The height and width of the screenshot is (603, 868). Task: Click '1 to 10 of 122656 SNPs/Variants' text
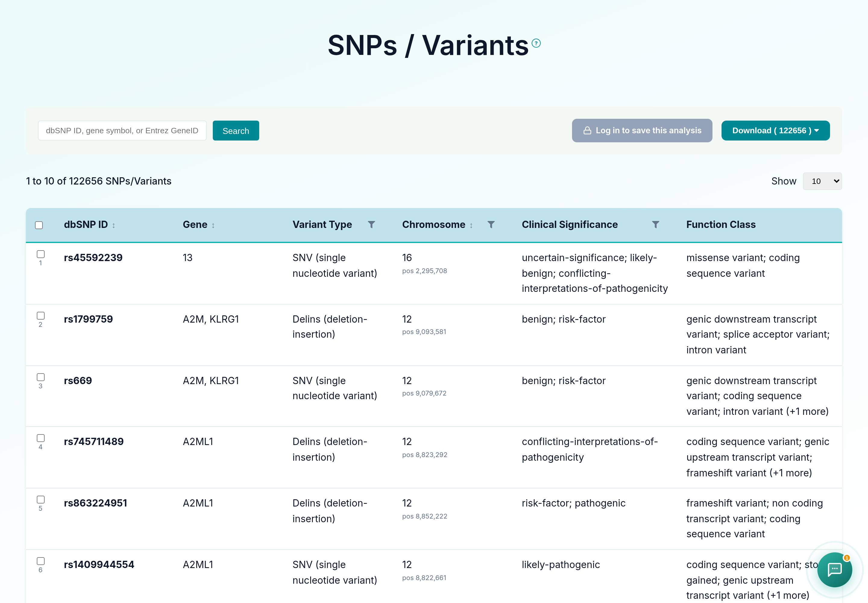pos(99,182)
